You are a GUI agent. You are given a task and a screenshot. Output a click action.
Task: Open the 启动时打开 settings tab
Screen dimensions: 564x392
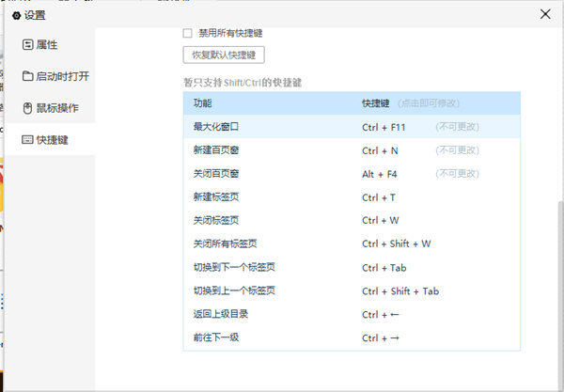(x=61, y=76)
